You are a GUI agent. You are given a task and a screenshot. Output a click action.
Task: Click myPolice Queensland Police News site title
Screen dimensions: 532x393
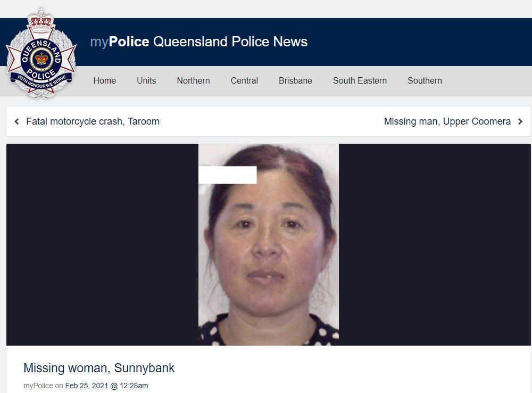[x=199, y=42]
